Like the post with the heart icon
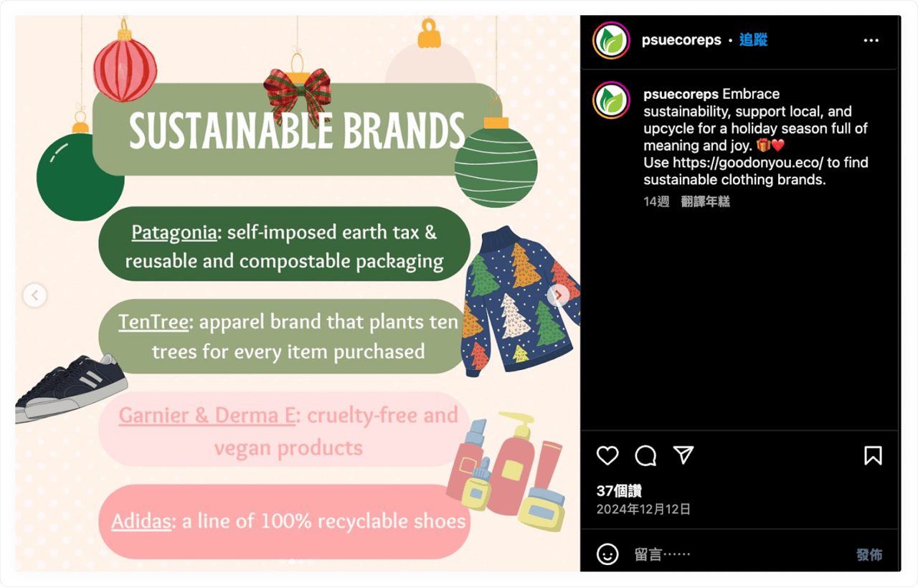918x588 pixels. [607, 455]
